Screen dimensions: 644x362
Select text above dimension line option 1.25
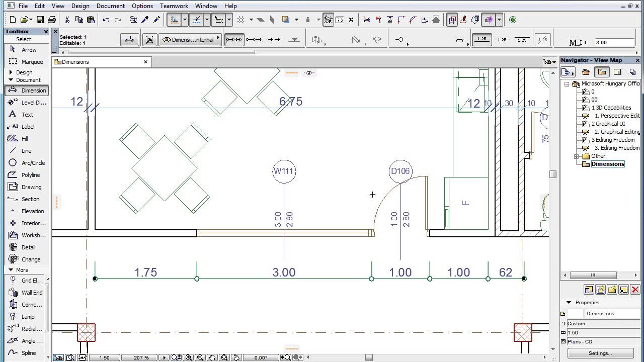click(x=482, y=40)
